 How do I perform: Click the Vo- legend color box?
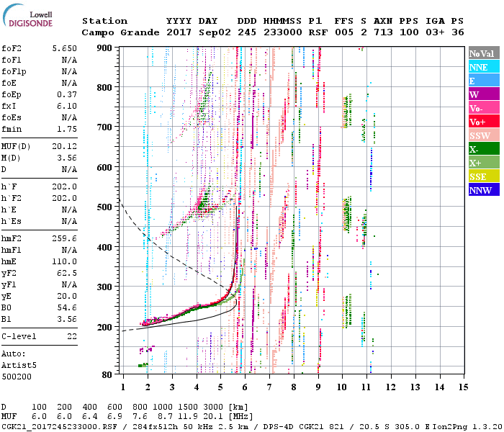(482, 109)
